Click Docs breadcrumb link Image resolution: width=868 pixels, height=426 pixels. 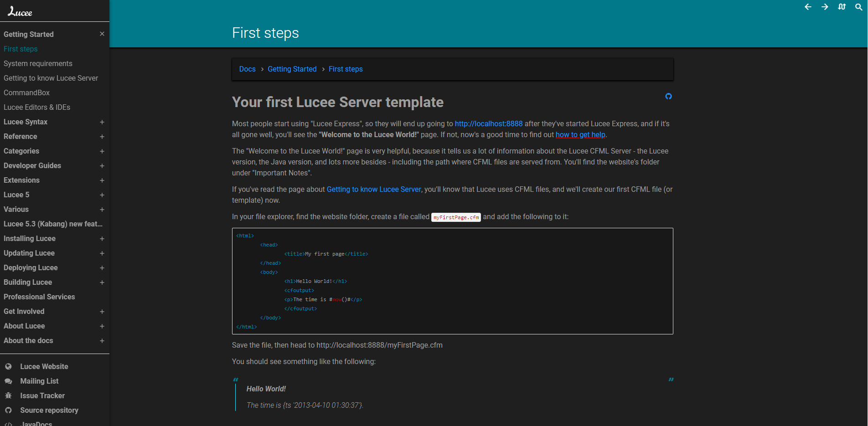247,69
